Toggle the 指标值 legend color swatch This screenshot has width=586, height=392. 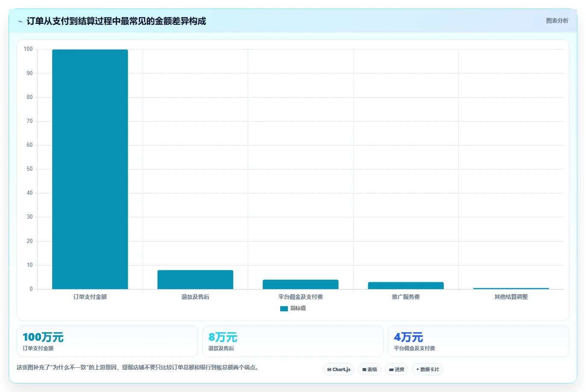284,309
